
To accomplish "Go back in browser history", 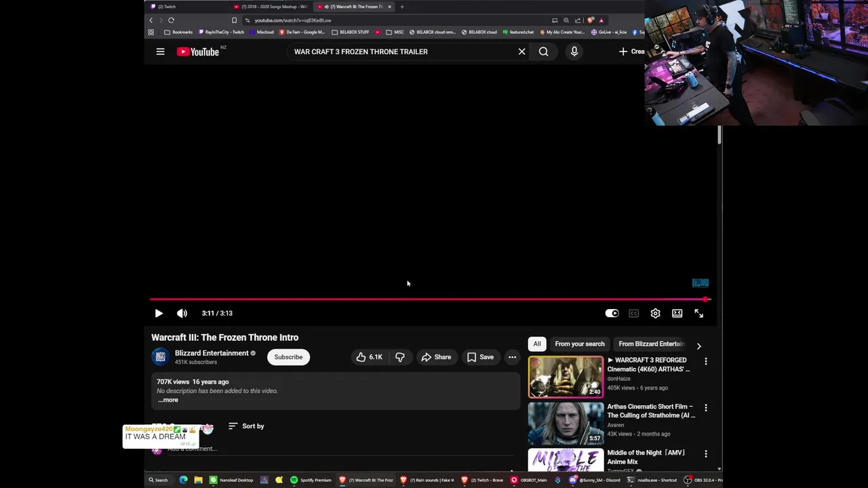I will tap(151, 20).
